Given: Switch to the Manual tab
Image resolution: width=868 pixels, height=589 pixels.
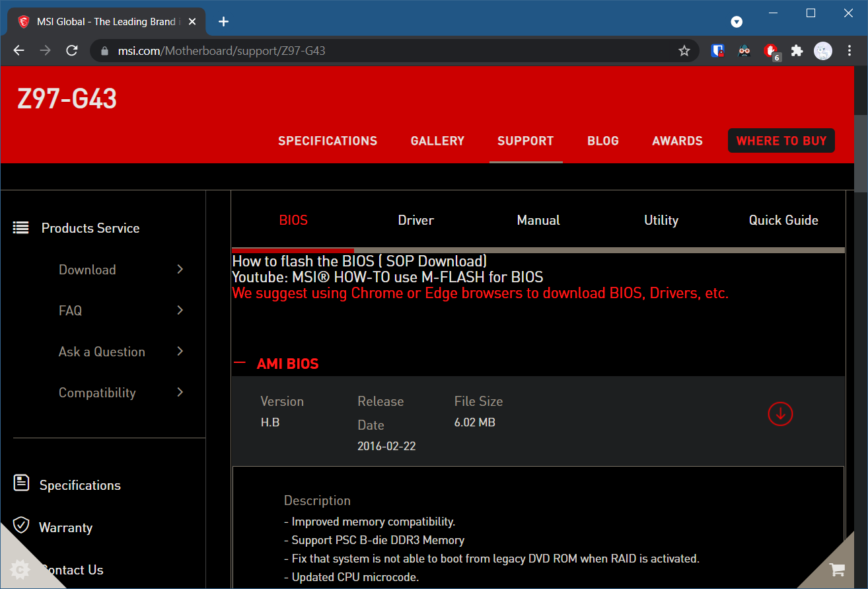Looking at the screenshot, I should click(538, 220).
